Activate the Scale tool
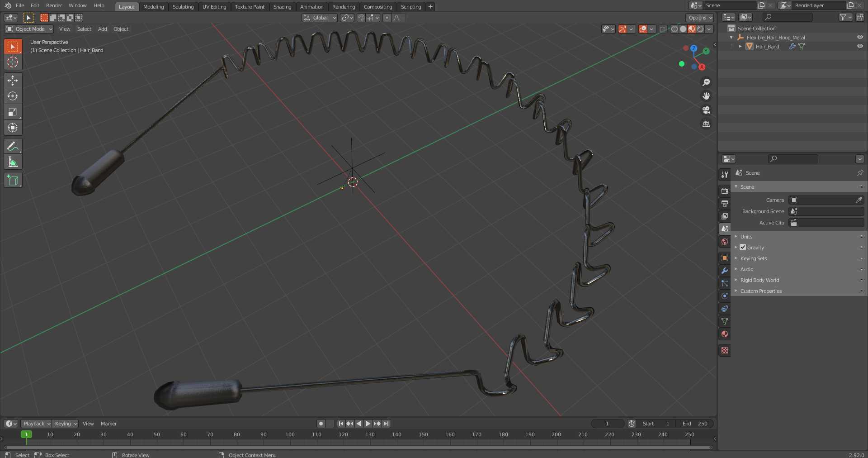The width and height of the screenshot is (868, 458). click(13, 112)
